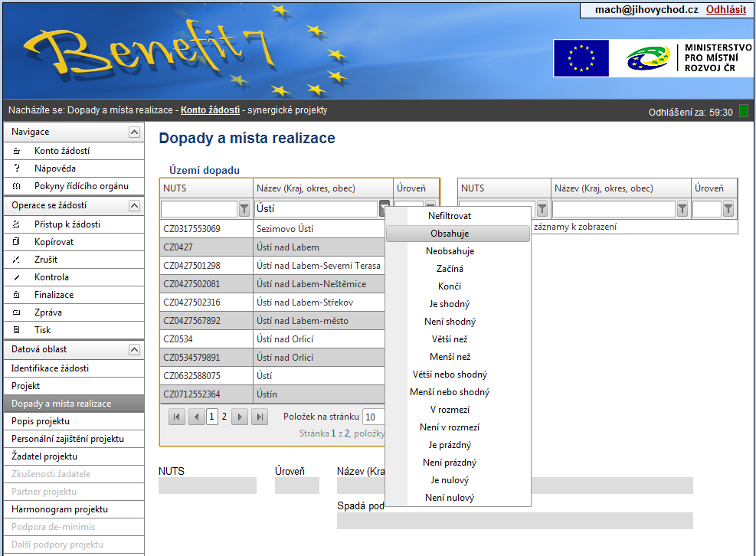Click the Přístup k žádosti icon

pyautogui.click(x=16, y=224)
